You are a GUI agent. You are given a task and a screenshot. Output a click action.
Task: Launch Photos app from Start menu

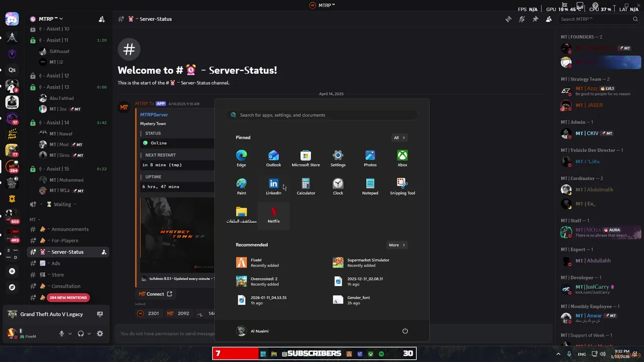pyautogui.click(x=370, y=158)
